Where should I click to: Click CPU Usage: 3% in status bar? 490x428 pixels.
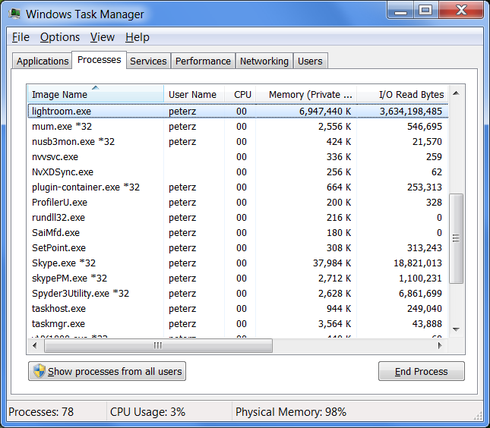click(147, 412)
